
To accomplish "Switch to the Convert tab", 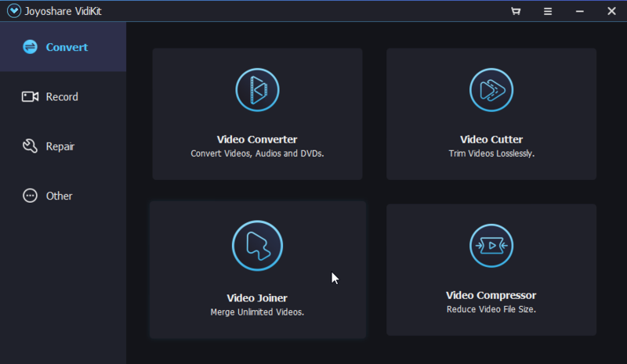I will (63, 47).
